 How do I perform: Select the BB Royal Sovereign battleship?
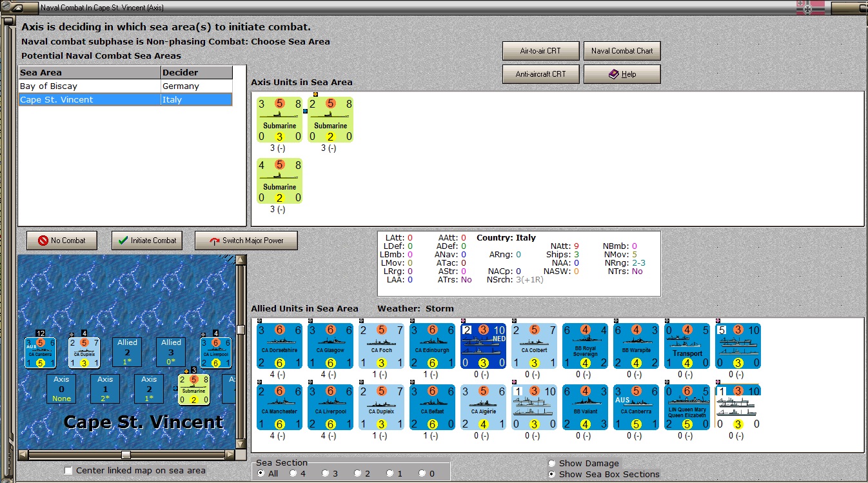tap(585, 346)
